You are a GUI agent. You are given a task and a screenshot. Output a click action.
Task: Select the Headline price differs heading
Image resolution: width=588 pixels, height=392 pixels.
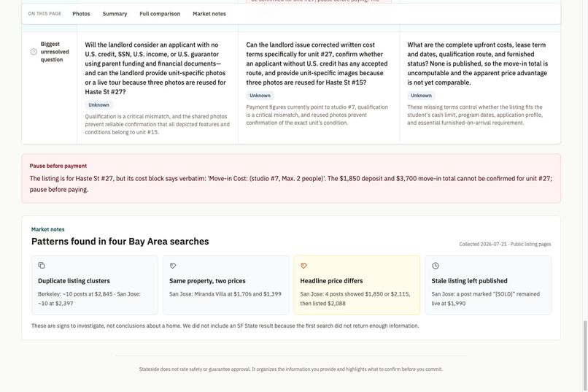coord(331,280)
